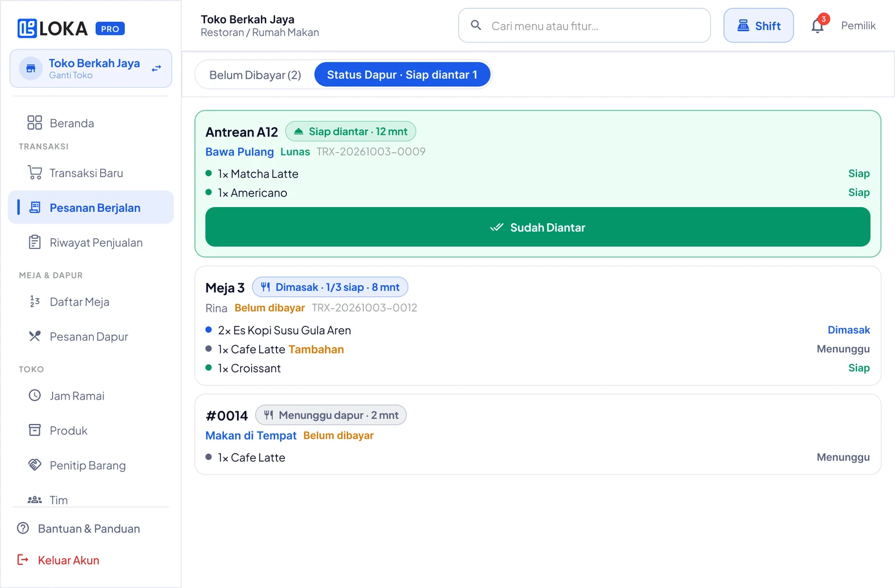Click the LOKA logo icon
Screen dimensions: 895x588
point(27,29)
